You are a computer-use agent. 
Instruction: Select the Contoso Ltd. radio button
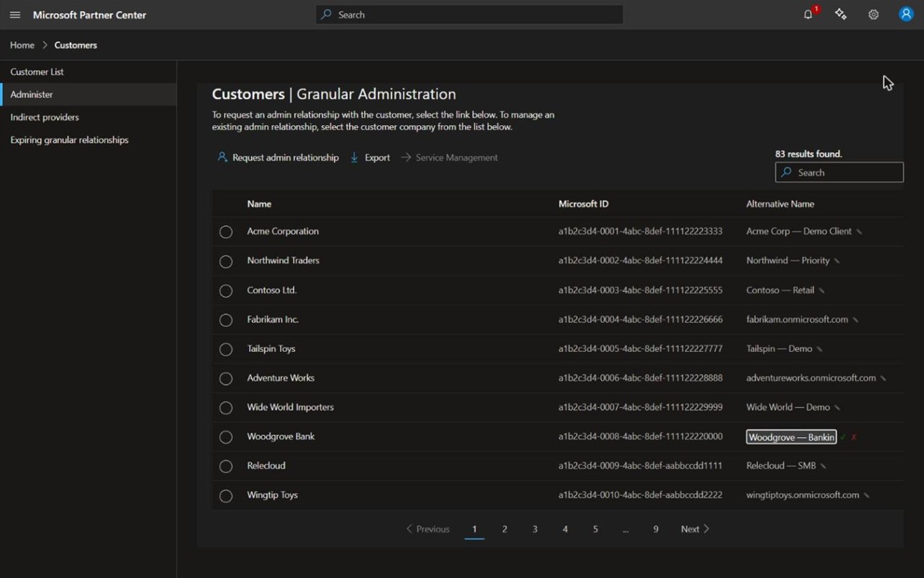226,290
